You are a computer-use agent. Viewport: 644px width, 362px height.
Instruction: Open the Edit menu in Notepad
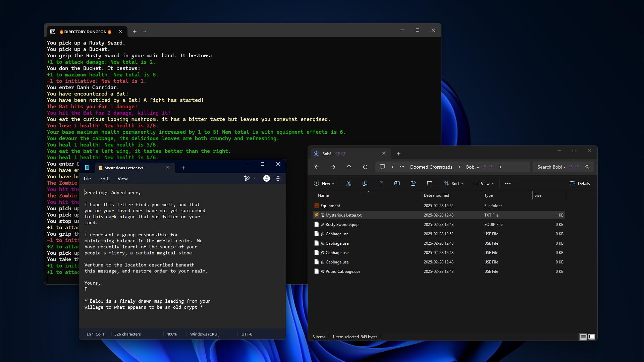click(104, 179)
